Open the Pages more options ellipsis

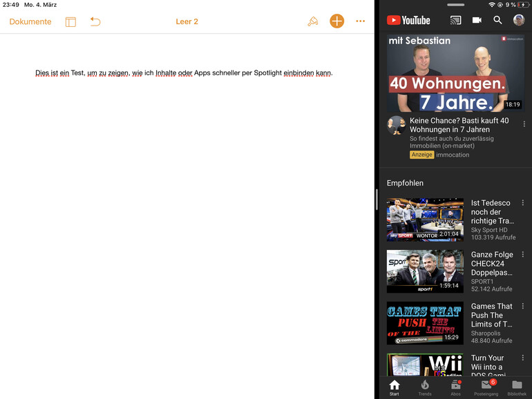[361, 21]
